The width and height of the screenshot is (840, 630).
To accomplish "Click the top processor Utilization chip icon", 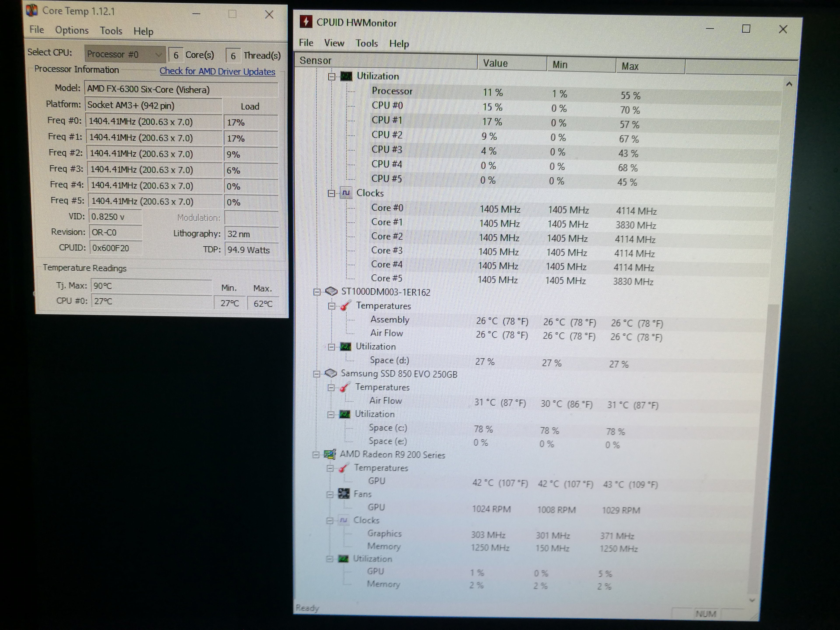I will (346, 76).
